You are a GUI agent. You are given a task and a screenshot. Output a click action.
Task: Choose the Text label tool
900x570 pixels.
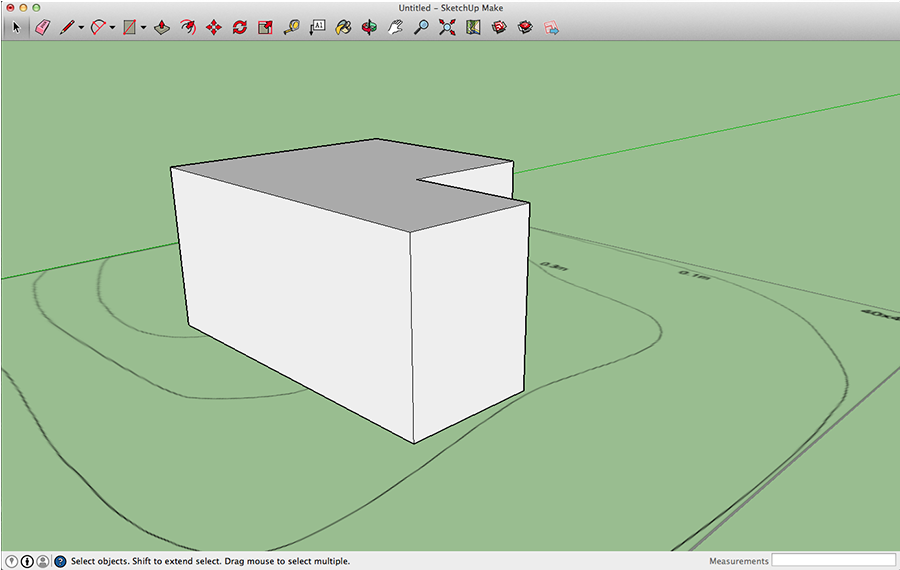tap(317, 27)
